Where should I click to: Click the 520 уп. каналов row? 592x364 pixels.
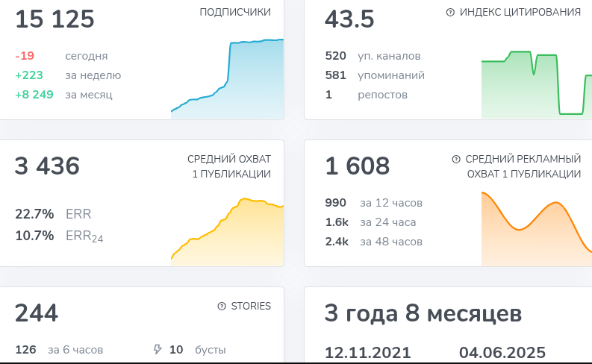pyautogui.click(x=373, y=56)
